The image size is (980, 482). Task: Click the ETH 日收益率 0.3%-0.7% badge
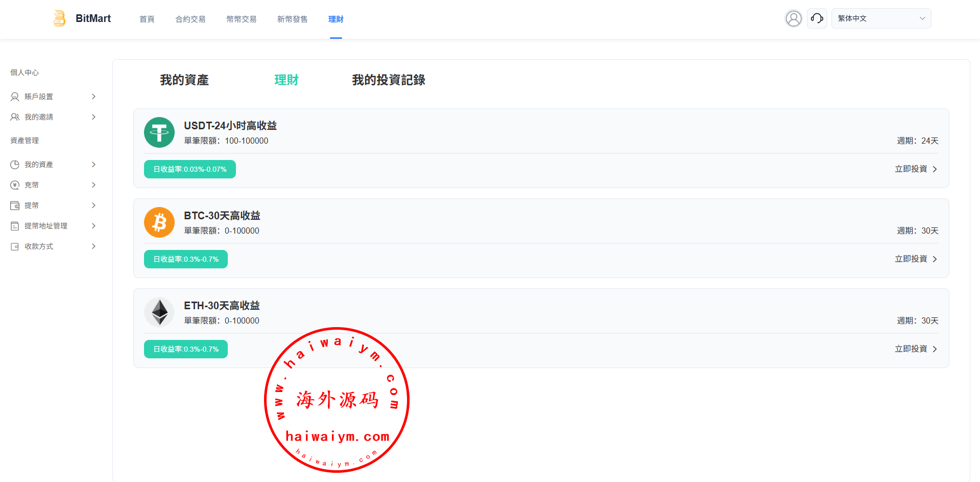click(186, 349)
